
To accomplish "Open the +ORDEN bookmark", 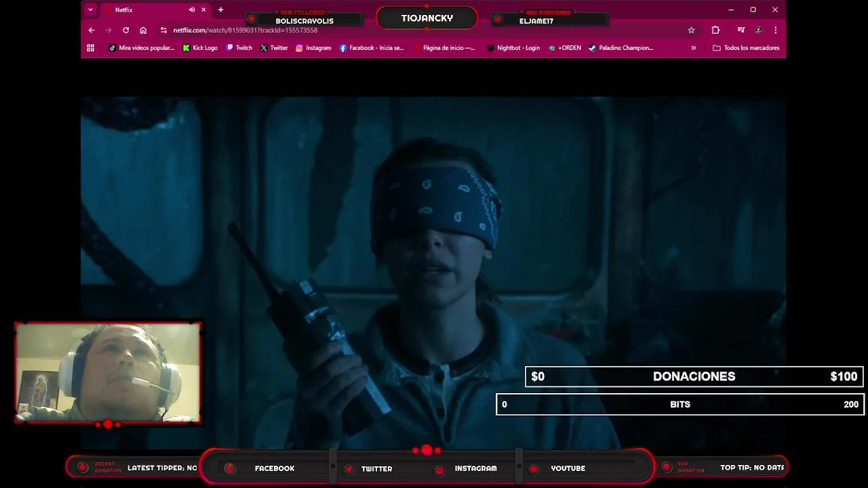I will (565, 48).
